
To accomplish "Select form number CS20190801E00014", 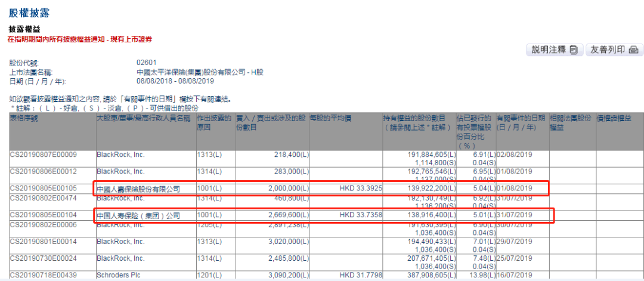I will point(43,241).
